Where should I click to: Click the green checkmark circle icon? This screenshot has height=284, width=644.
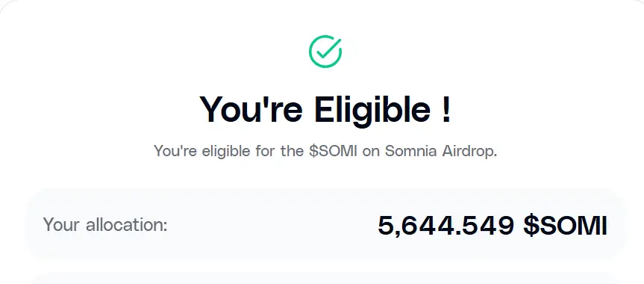click(x=325, y=52)
